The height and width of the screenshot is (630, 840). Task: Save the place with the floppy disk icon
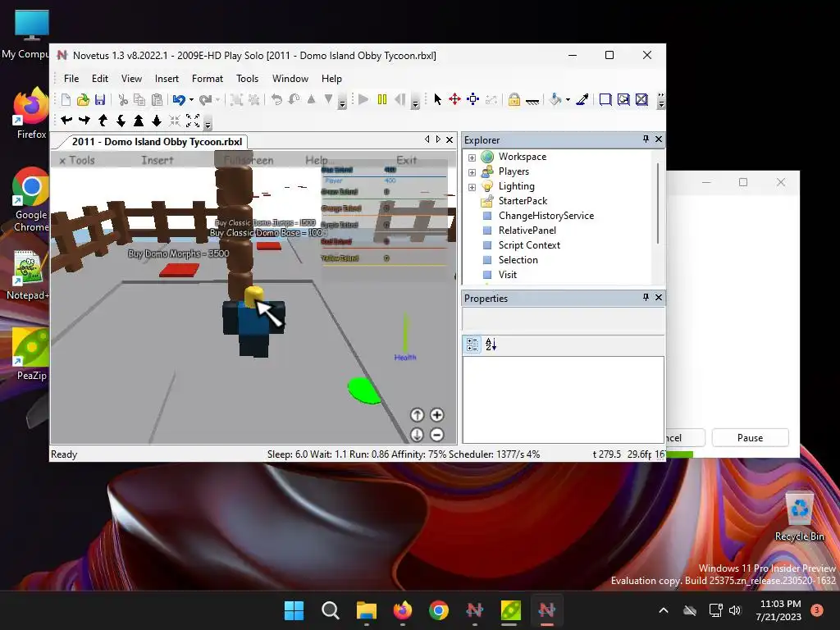point(100,99)
